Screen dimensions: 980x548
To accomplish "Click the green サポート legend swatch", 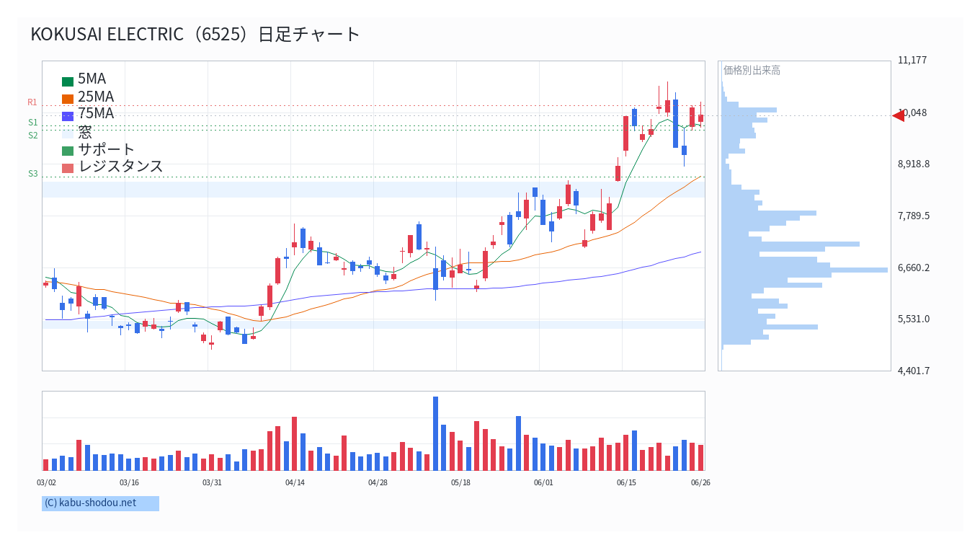I will pos(68,151).
